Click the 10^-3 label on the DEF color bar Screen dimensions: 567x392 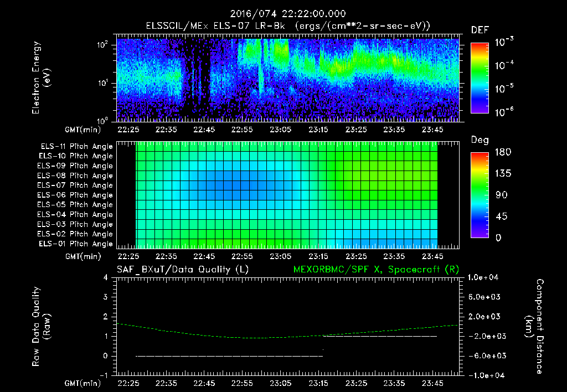[x=504, y=42]
